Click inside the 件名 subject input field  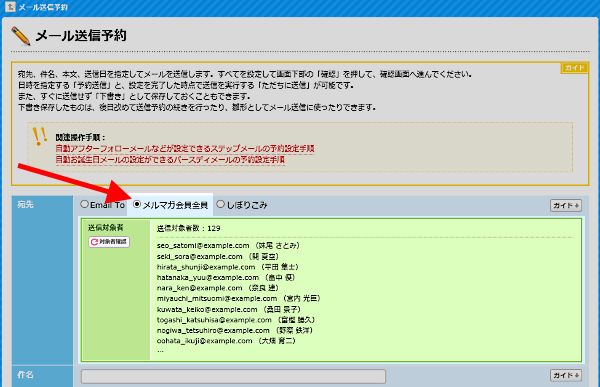[233, 376]
